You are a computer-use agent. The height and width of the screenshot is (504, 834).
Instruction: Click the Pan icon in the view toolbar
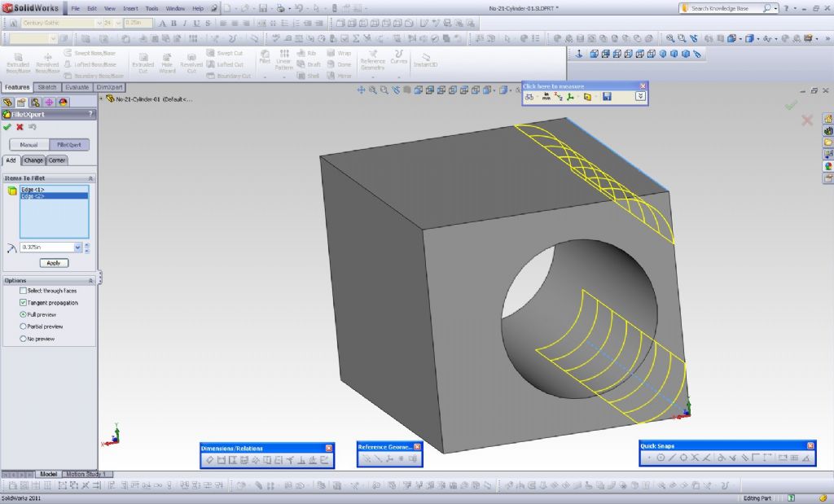[361, 90]
